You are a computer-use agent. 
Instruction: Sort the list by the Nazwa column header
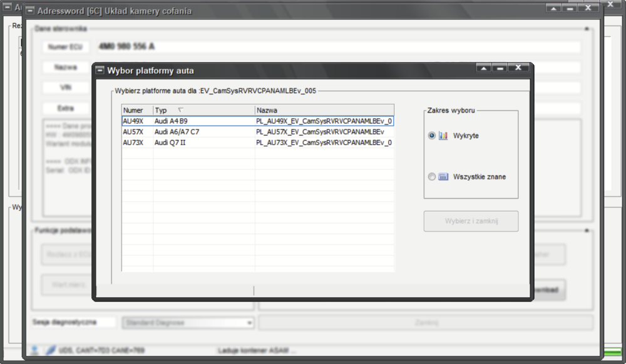pyautogui.click(x=324, y=110)
